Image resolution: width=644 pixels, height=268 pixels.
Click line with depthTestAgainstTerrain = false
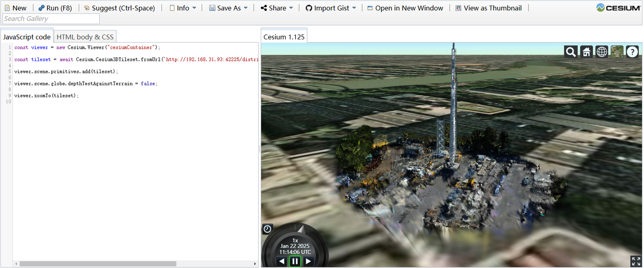86,84
